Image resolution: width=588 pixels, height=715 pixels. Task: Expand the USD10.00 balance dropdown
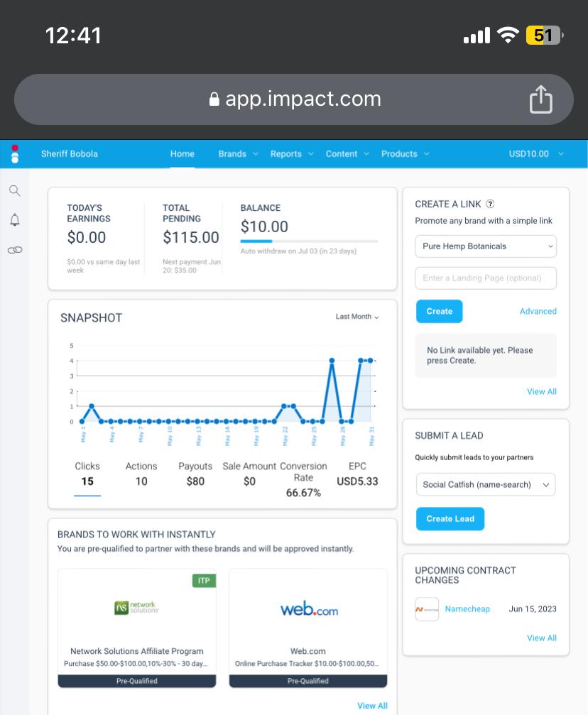point(536,154)
